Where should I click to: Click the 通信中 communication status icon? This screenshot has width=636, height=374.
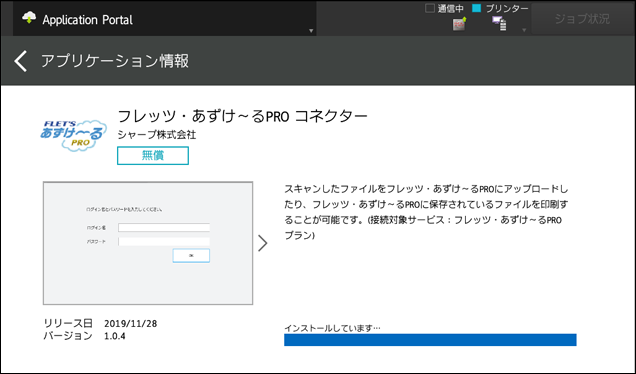459,24
